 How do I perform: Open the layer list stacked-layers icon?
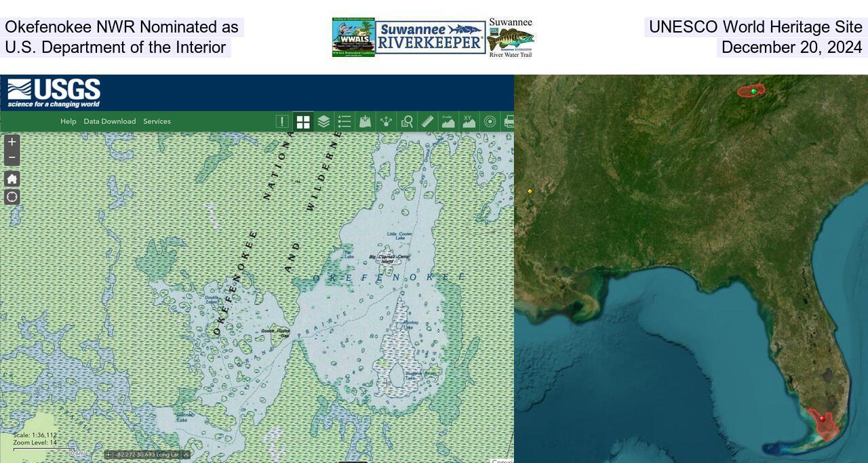pyautogui.click(x=323, y=121)
